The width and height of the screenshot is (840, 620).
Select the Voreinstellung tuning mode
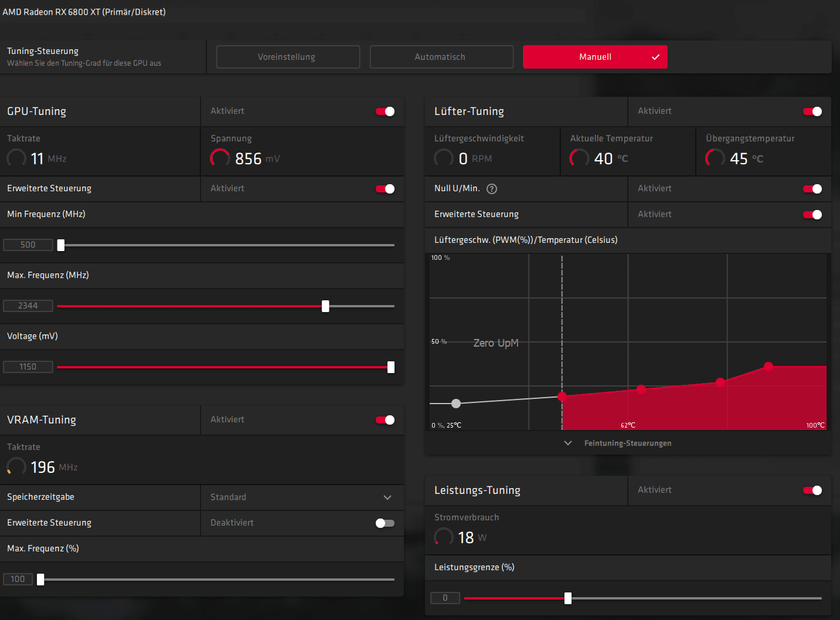tap(288, 57)
